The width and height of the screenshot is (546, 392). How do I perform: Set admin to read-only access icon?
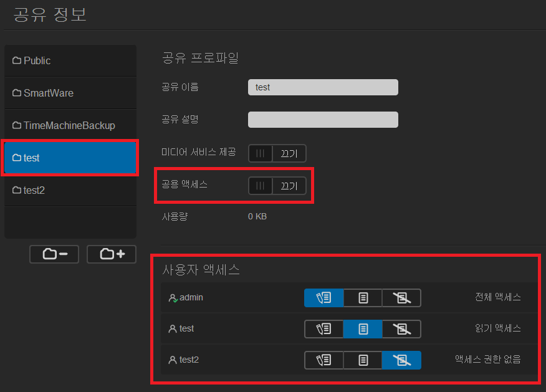pos(363,298)
